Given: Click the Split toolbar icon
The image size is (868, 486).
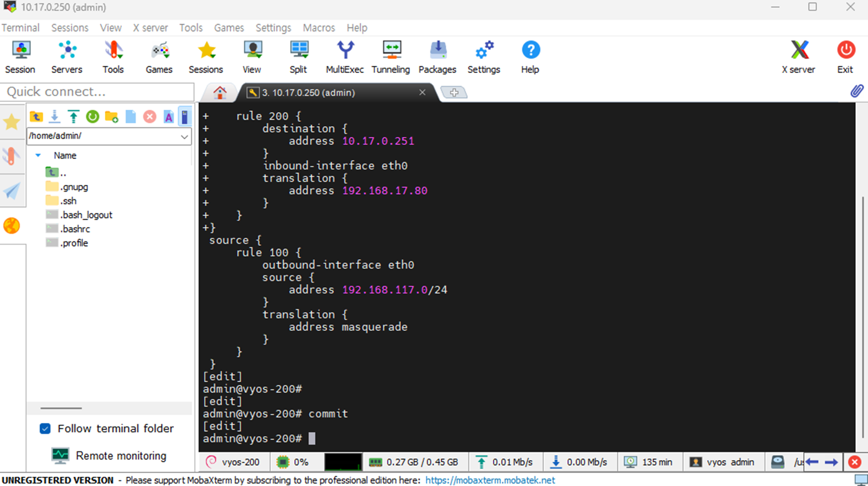Looking at the screenshot, I should pos(299,57).
